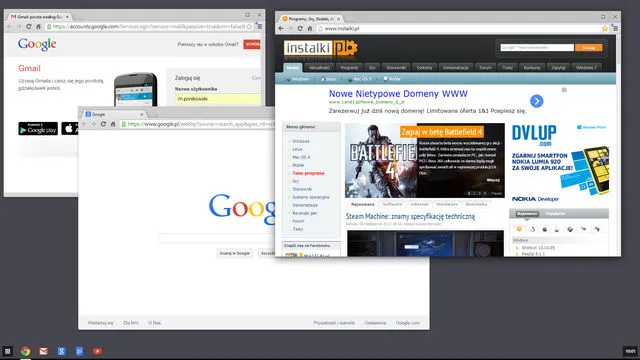Select Linux in blue platform bar

[x=328, y=79]
